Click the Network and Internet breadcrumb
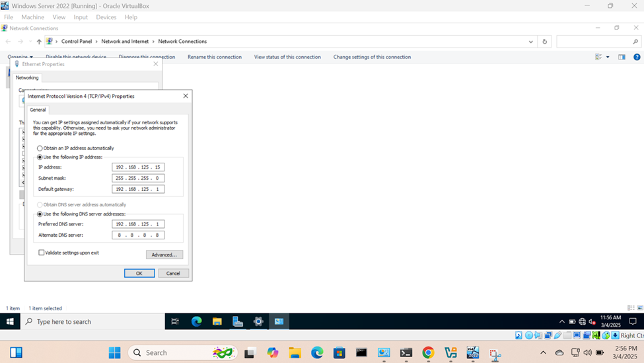The width and height of the screenshot is (644, 363). pyautogui.click(x=125, y=42)
